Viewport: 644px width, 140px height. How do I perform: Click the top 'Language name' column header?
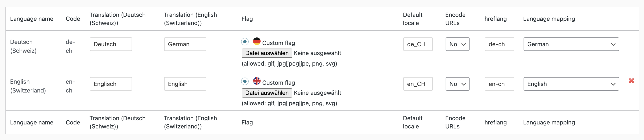coord(32,19)
